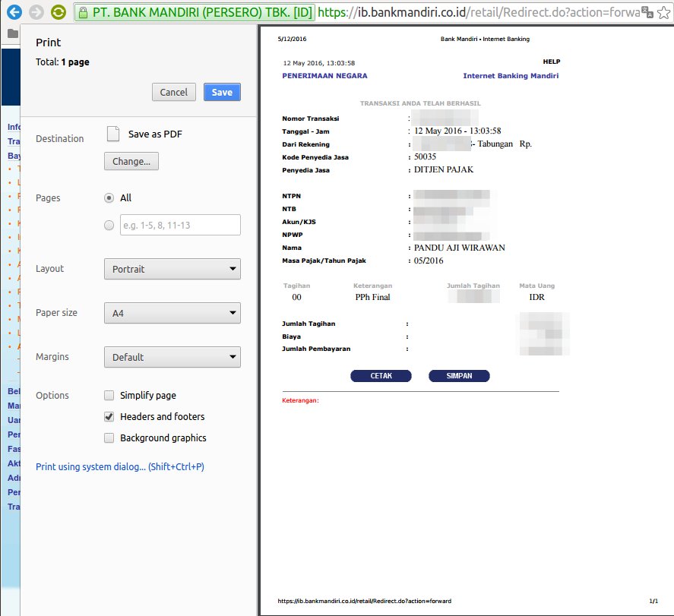
Task: Click the PDF document icon beside Save as PDF
Action: point(113,134)
